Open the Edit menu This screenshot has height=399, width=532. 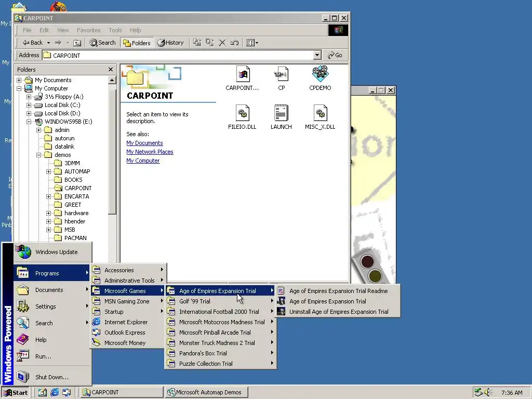coord(44,30)
